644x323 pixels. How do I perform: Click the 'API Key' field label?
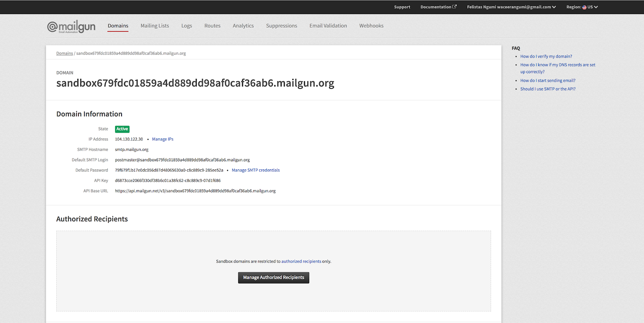pos(101,181)
